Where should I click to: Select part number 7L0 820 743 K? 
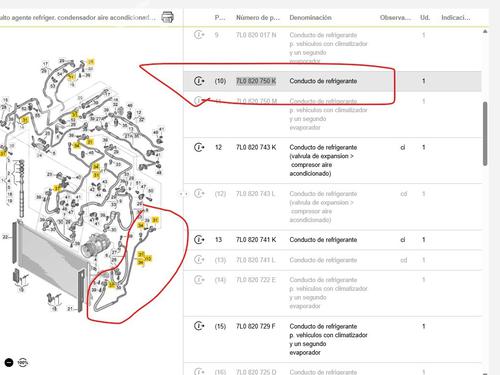pyautogui.click(x=256, y=147)
